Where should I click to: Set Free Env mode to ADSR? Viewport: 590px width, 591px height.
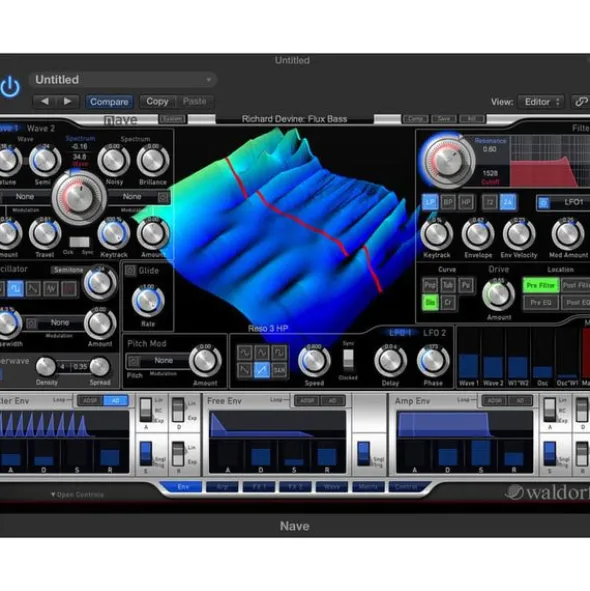[x=307, y=401]
